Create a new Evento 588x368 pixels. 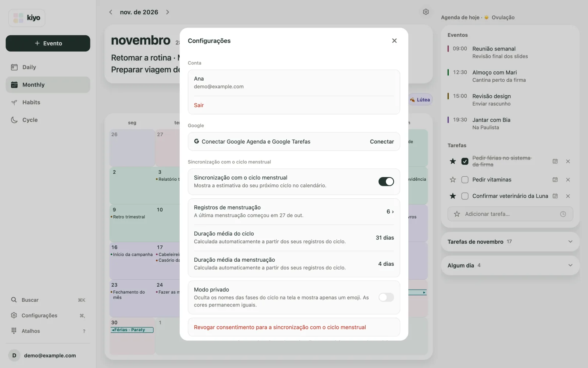tap(48, 43)
